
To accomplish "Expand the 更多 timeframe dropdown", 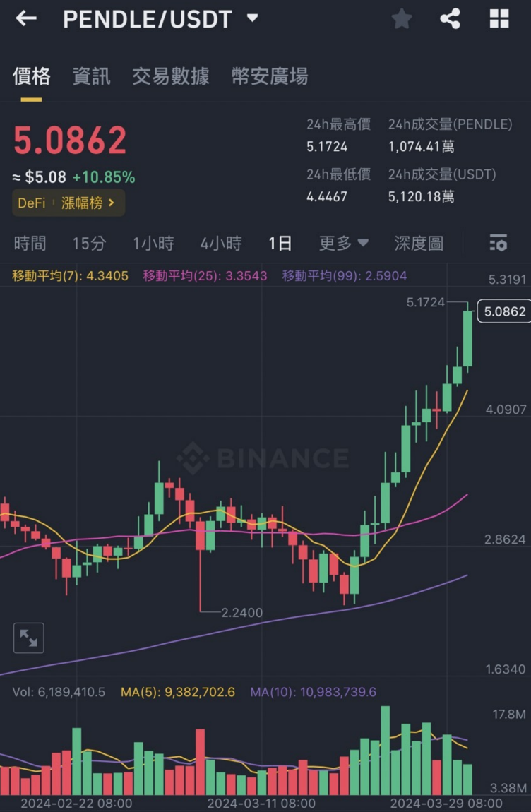I will pyautogui.click(x=344, y=244).
